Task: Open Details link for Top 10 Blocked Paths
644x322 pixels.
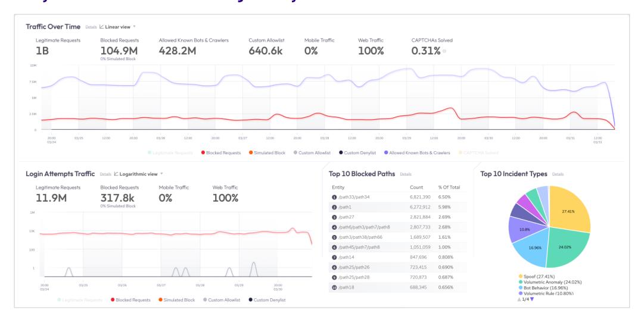Action: (x=406, y=174)
